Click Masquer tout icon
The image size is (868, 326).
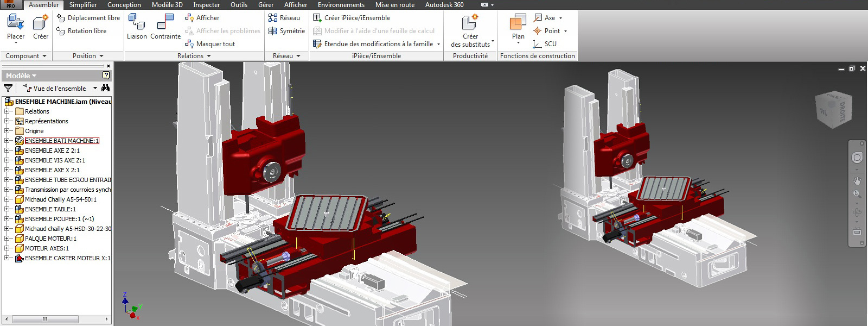pos(189,44)
